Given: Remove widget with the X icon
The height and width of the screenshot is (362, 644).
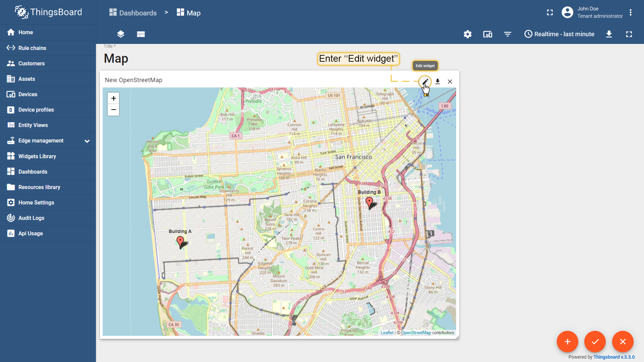Looking at the screenshot, I should point(450,81).
